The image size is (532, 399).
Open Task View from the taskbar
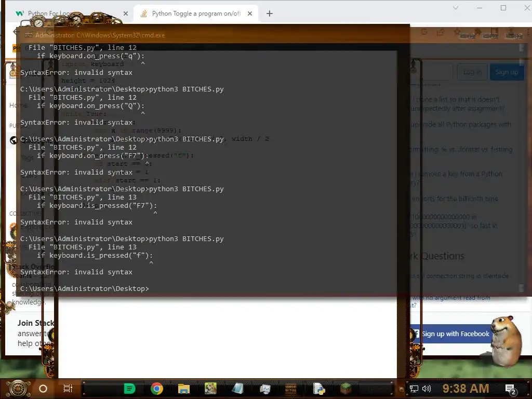click(68, 389)
